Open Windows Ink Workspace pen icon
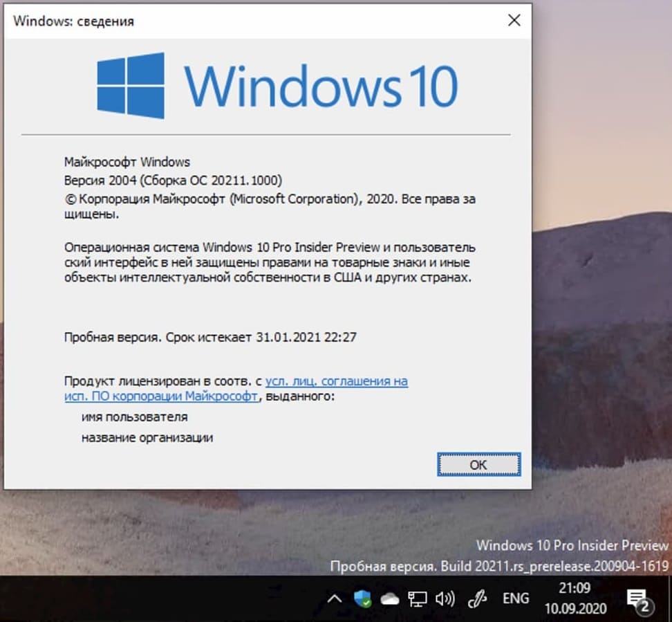The width and height of the screenshot is (672, 622). [478, 598]
